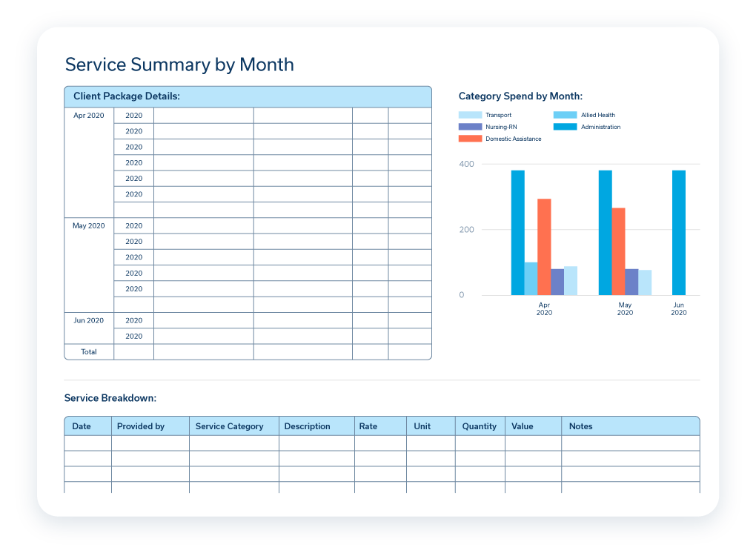
Task: Select the Notes column header
Action: (580, 426)
